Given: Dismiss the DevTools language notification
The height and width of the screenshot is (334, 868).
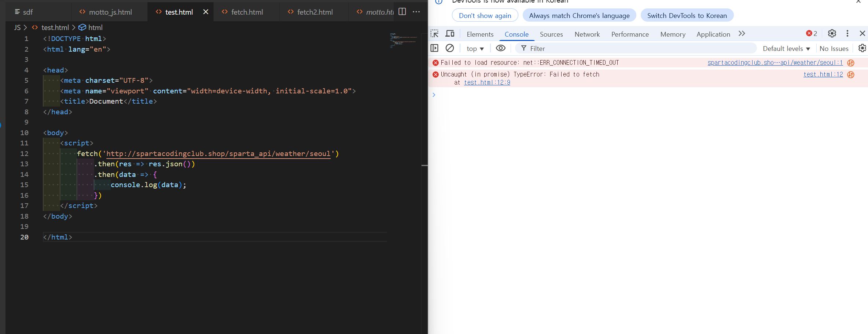Looking at the screenshot, I should (858, 1).
